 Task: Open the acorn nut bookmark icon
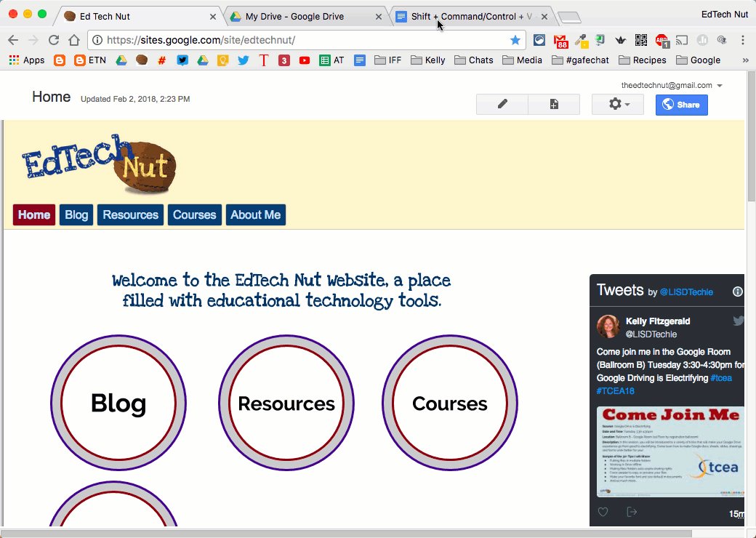point(141,60)
